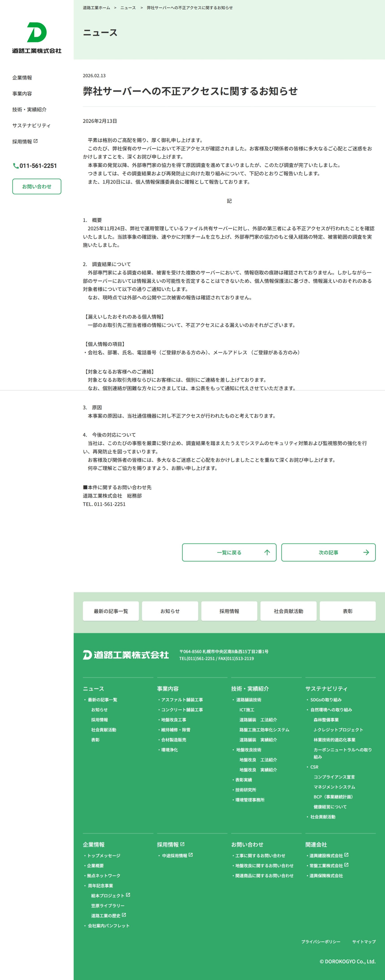Screen dimensions: 385x980
Task: Click external link icon next to sidebar 採用情報
Action: (36, 141)
